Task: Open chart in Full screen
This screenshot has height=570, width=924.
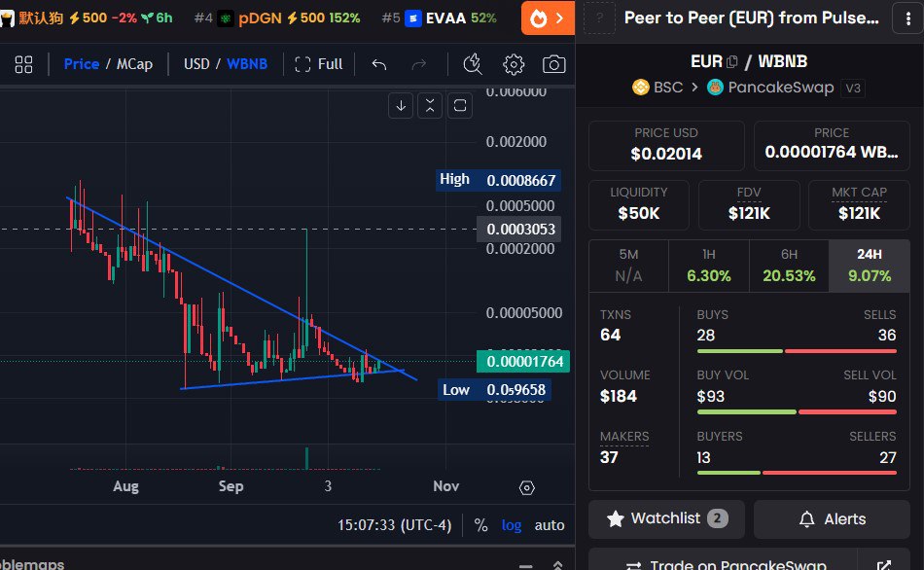Action: coord(319,63)
